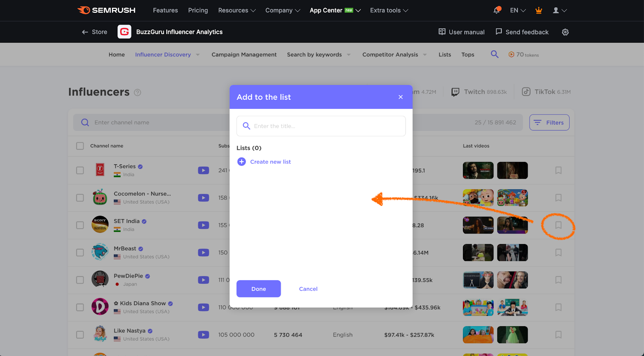Bookmark the Like Nastya channel
Image resolution: width=644 pixels, height=356 pixels.
(558, 335)
